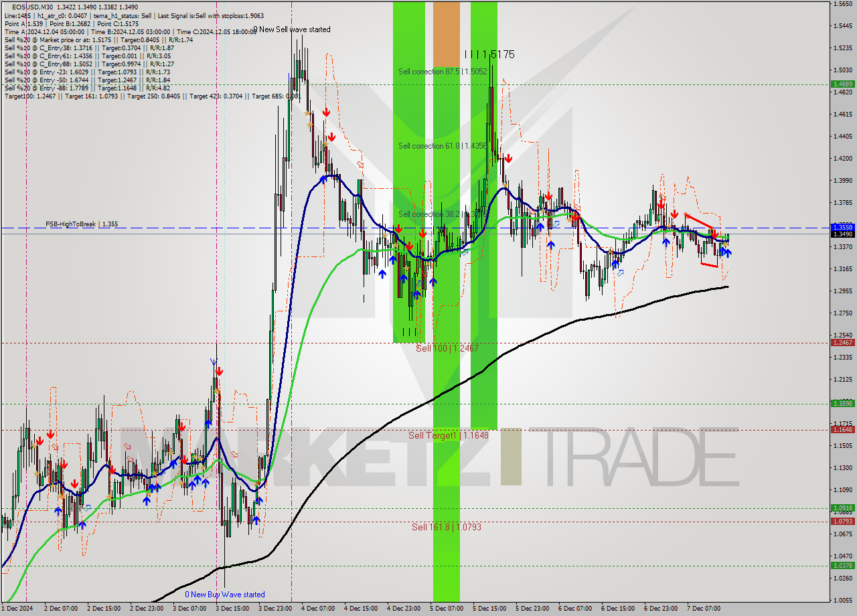This screenshot has width=857, height=616.
Task: Click the 'Sell correction 87.5 | 1.5052' label
Action: tap(443, 72)
